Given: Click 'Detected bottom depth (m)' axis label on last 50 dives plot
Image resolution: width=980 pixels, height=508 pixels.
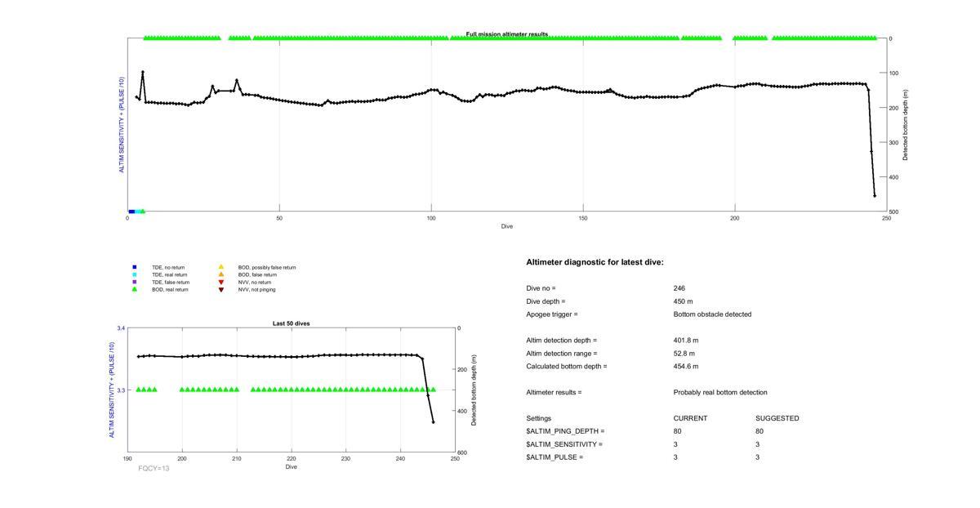Looking at the screenshot, I should (x=474, y=390).
